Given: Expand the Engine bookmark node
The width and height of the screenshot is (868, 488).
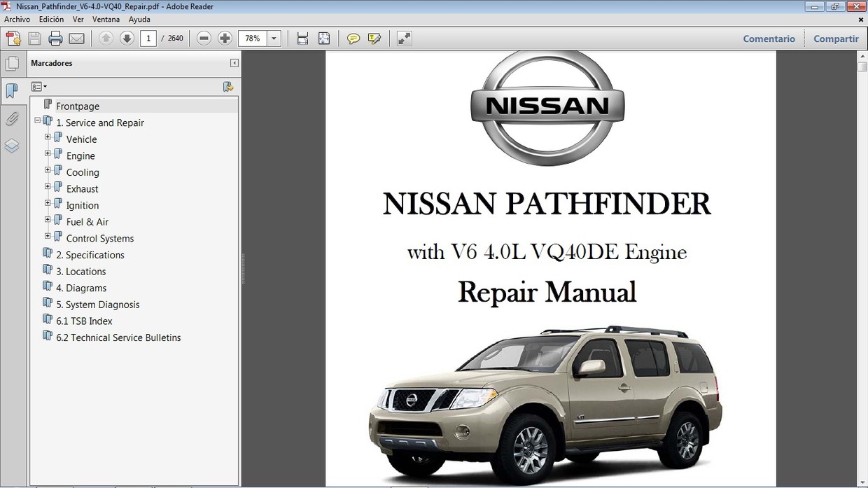Looking at the screenshot, I should [48, 153].
